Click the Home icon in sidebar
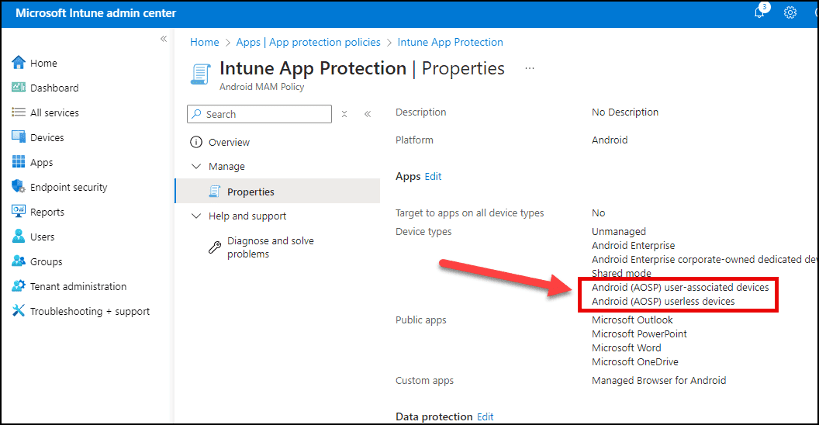820x426 pixels. click(x=18, y=63)
